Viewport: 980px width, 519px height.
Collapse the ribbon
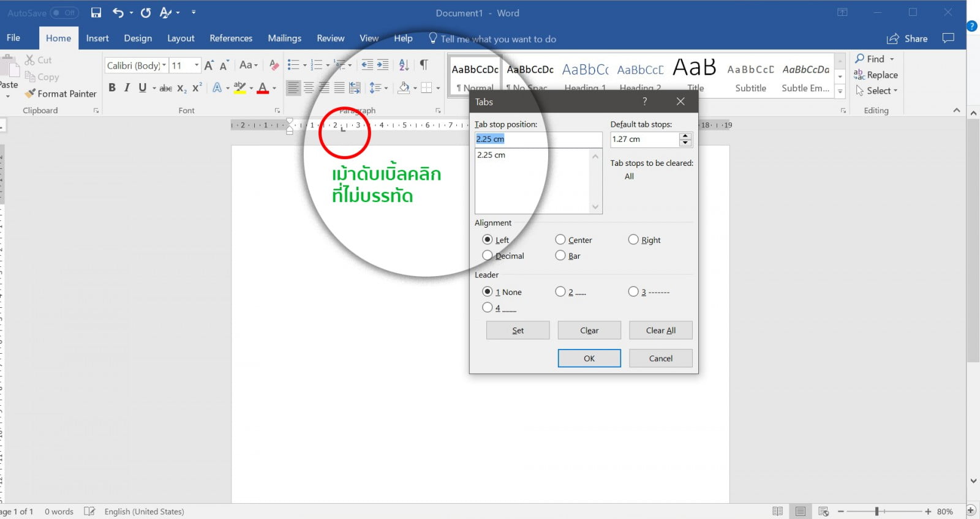click(x=957, y=110)
